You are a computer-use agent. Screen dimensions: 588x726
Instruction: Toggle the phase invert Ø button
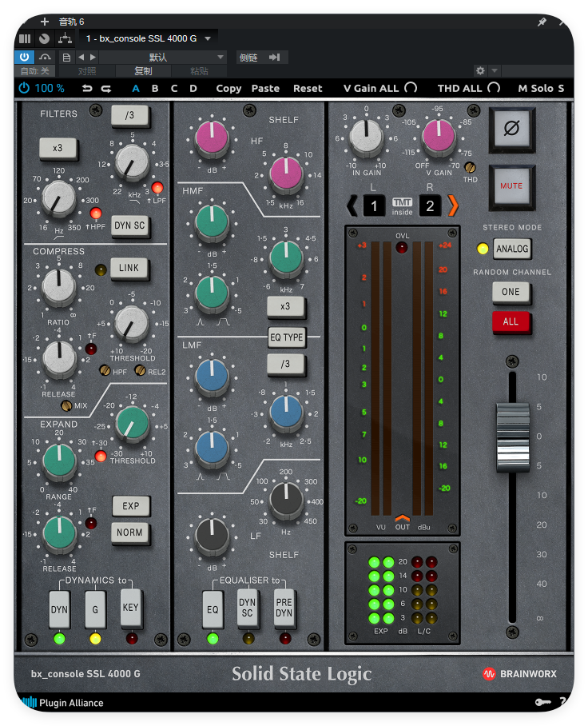511,130
